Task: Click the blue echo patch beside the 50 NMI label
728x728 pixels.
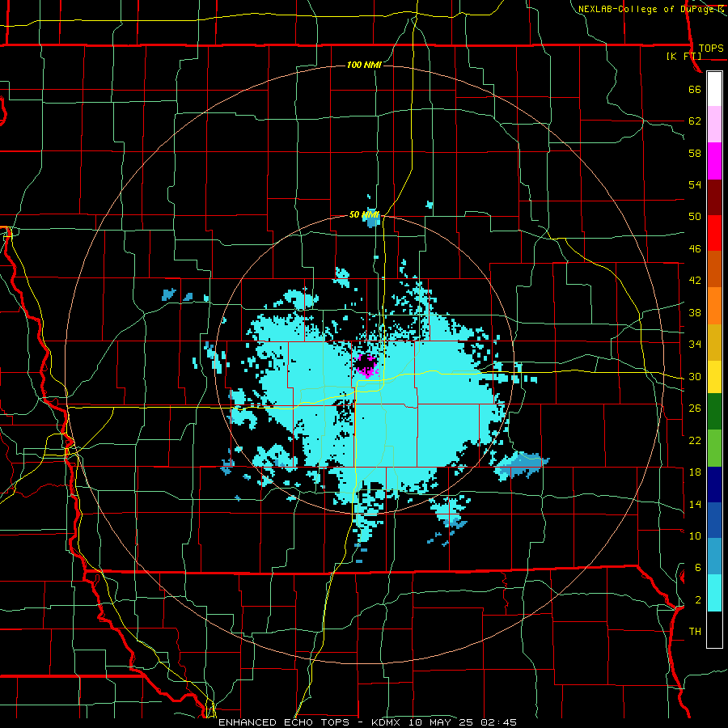Action: click(373, 219)
